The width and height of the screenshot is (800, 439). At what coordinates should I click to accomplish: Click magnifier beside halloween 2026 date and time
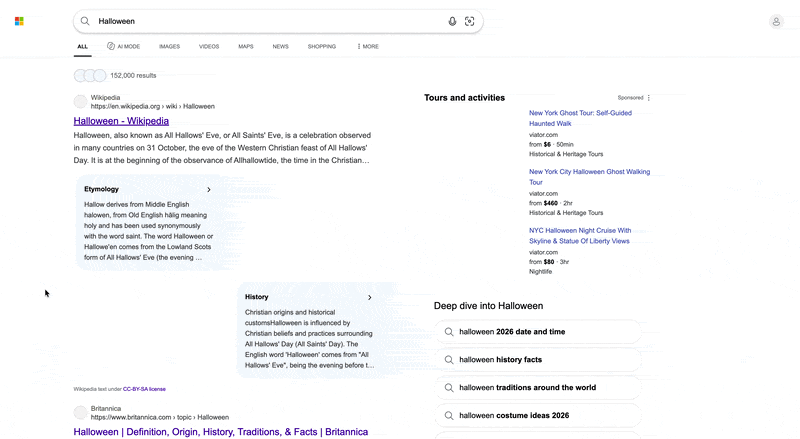point(449,332)
